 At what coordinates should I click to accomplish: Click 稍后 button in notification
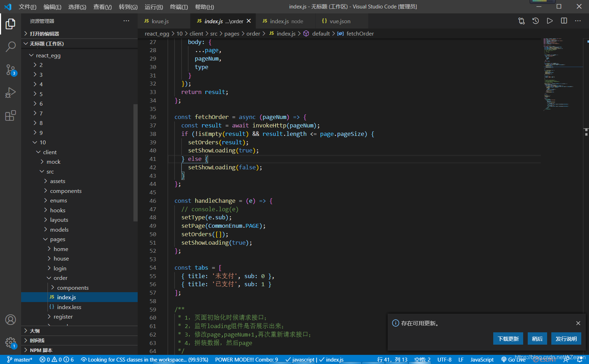pyautogui.click(x=537, y=339)
